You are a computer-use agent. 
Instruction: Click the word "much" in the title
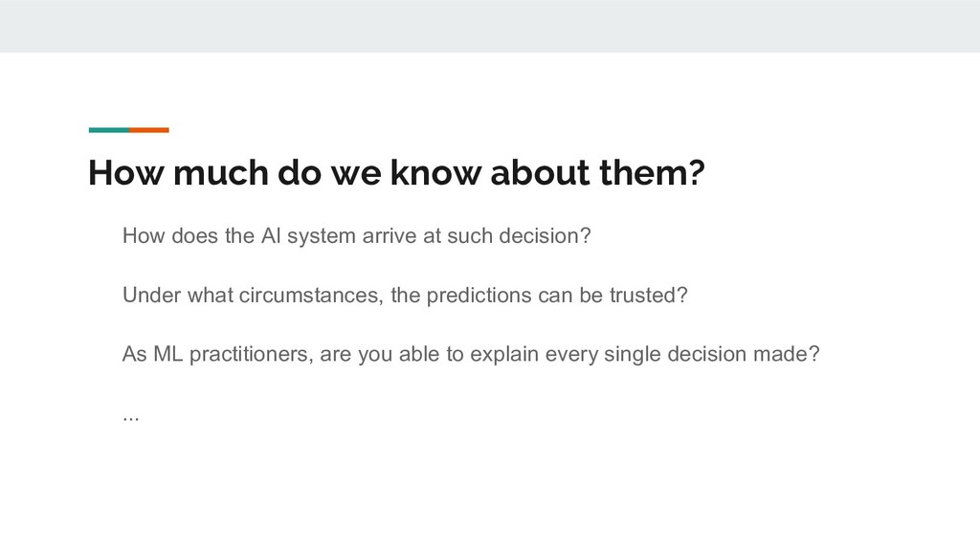click(221, 172)
